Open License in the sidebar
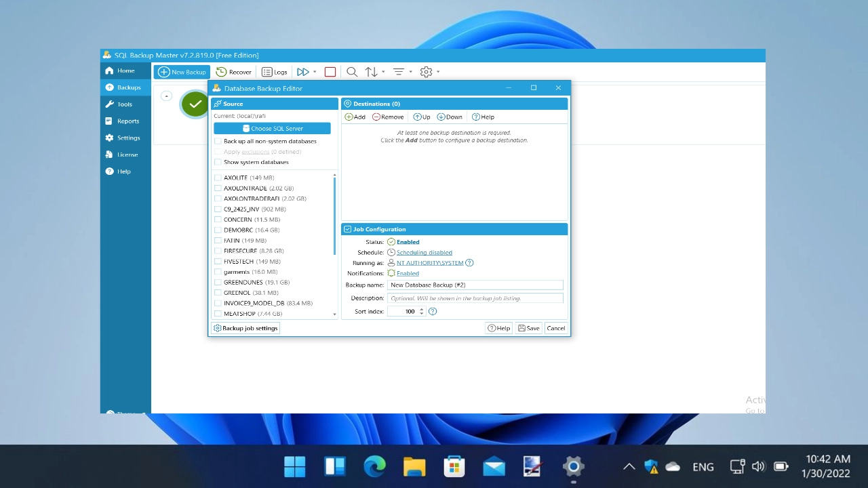This screenshot has height=488, width=868. tap(125, 155)
